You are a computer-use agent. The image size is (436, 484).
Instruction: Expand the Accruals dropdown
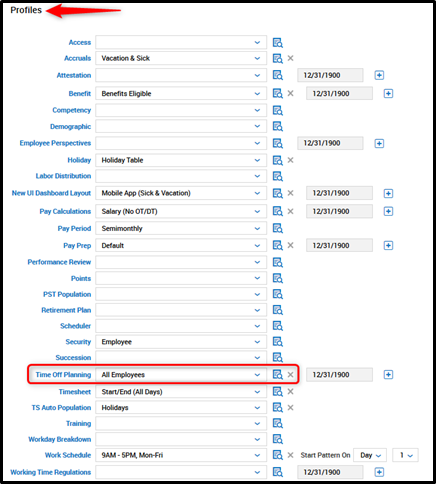point(181,58)
